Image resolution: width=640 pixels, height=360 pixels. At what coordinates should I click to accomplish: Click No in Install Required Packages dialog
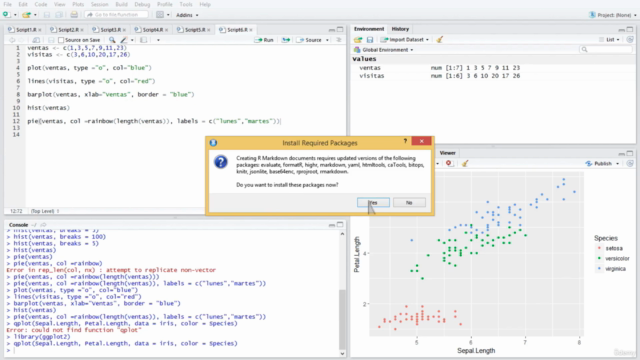click(409, 202)
